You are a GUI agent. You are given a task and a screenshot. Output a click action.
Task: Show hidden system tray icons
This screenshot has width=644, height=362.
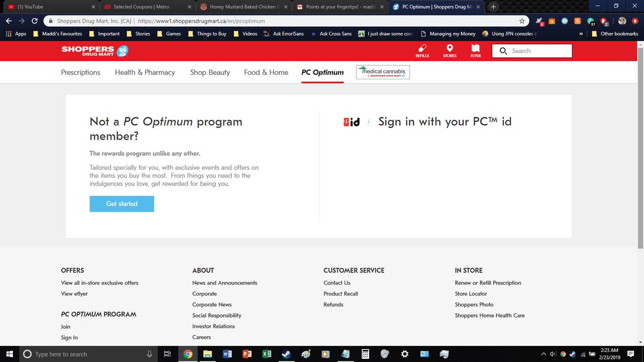[544, 354]
